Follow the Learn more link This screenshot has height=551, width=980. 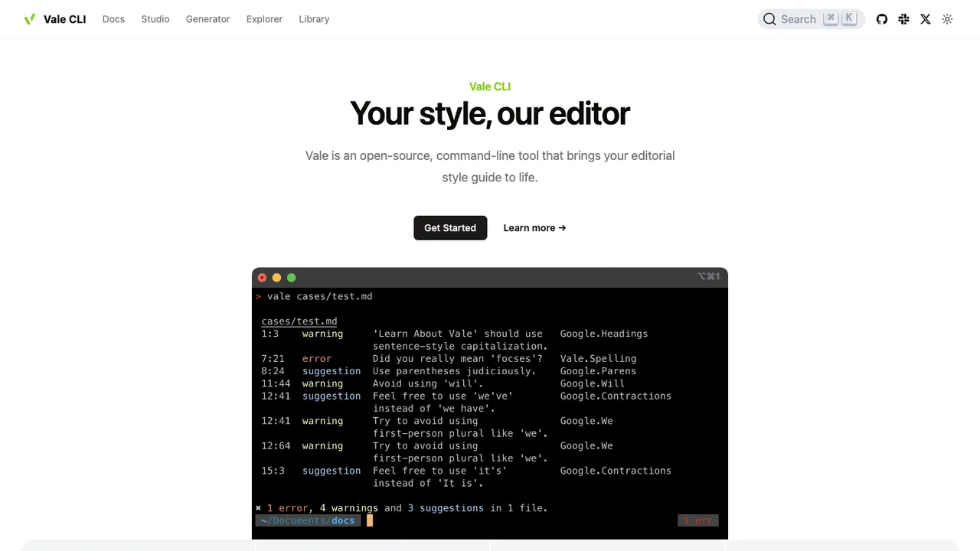[534, 228]
